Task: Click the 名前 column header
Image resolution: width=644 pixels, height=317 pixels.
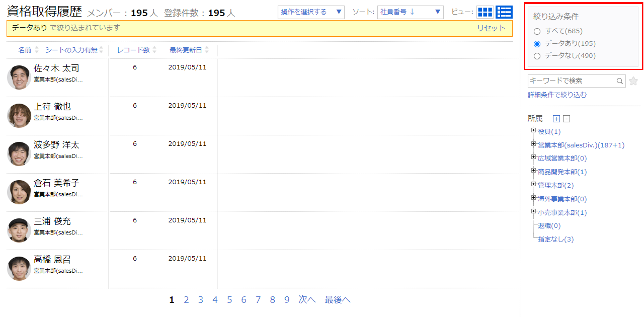Action: [25, 50]
